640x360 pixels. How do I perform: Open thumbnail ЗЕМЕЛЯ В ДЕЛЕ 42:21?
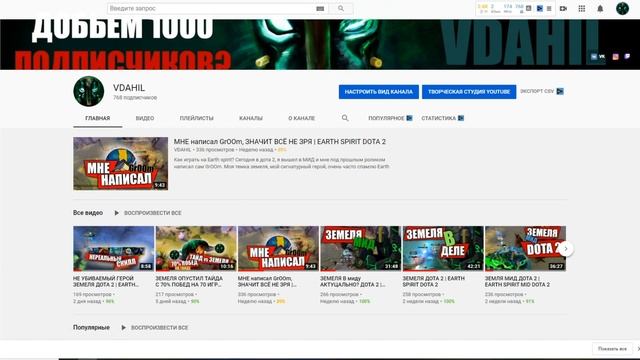point(443,249)
